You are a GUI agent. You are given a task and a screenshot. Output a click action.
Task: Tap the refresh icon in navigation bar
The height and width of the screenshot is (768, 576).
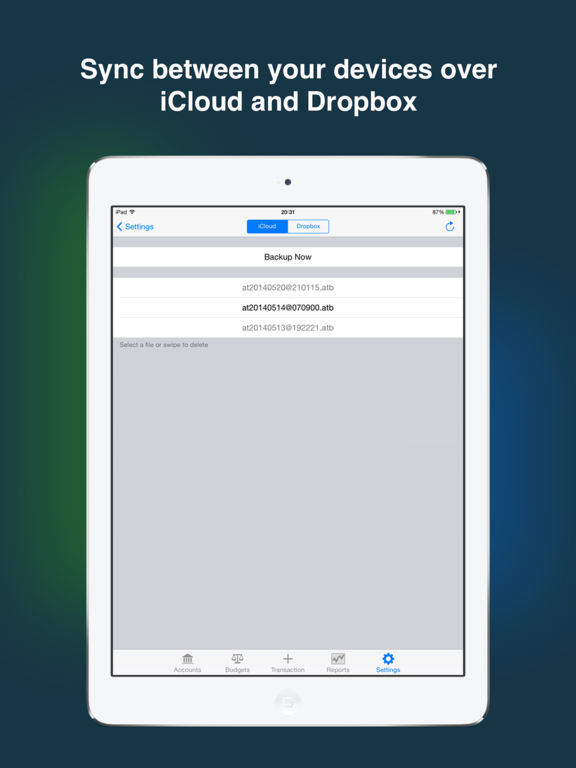(450, 226)
